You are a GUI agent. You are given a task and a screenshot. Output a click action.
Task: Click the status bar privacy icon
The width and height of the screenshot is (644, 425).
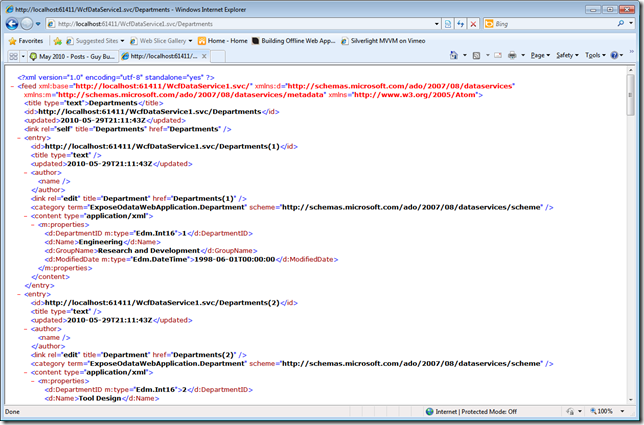tap(570, 411)
